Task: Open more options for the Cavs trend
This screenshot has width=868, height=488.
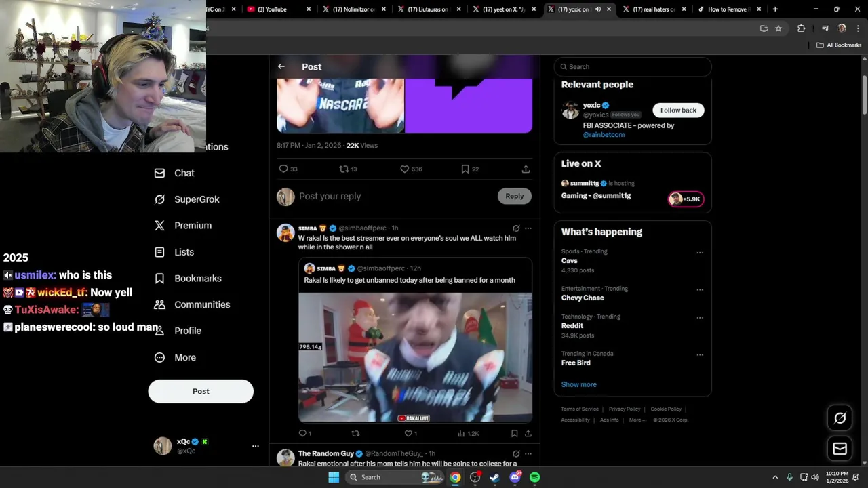Action: point(700,253)
